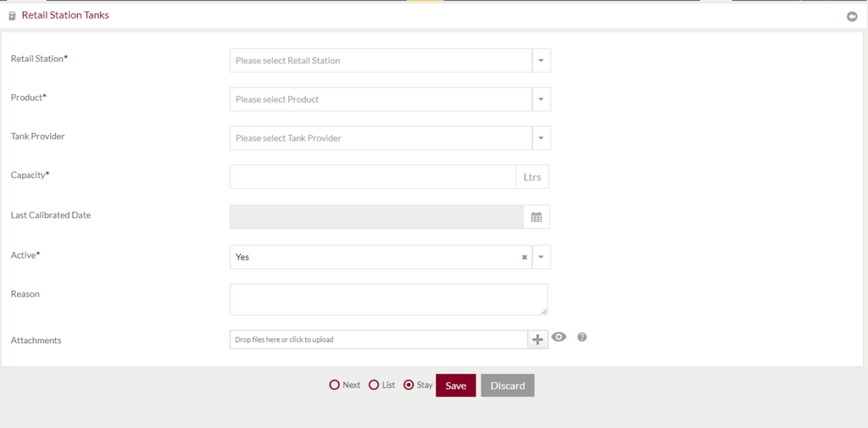Expand the Tank Provider dropdown arrow
Screen dimensions: 868x428
click(x=542, y=138)
